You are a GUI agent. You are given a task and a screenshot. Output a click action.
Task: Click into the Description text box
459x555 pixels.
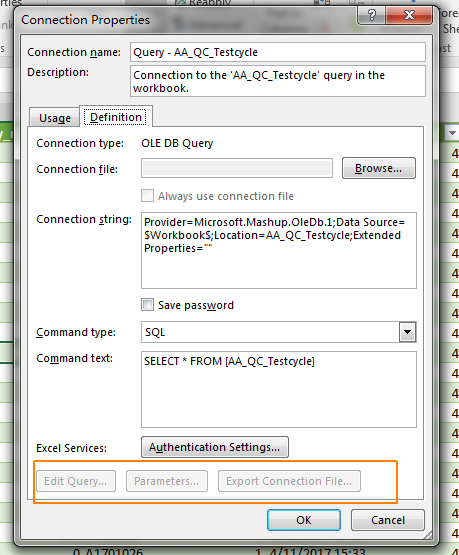278,81
